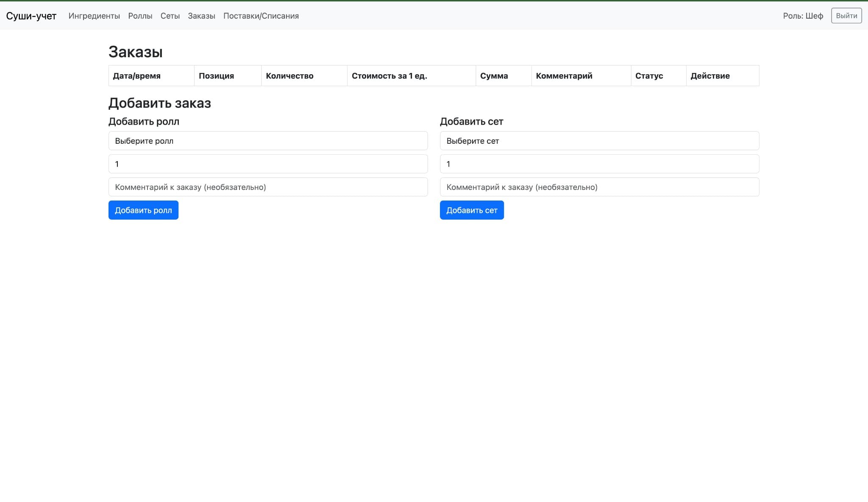This screenshot has width=868, height=502.
Task: Click the Сумма column header
Action: [x=494, y=75]
